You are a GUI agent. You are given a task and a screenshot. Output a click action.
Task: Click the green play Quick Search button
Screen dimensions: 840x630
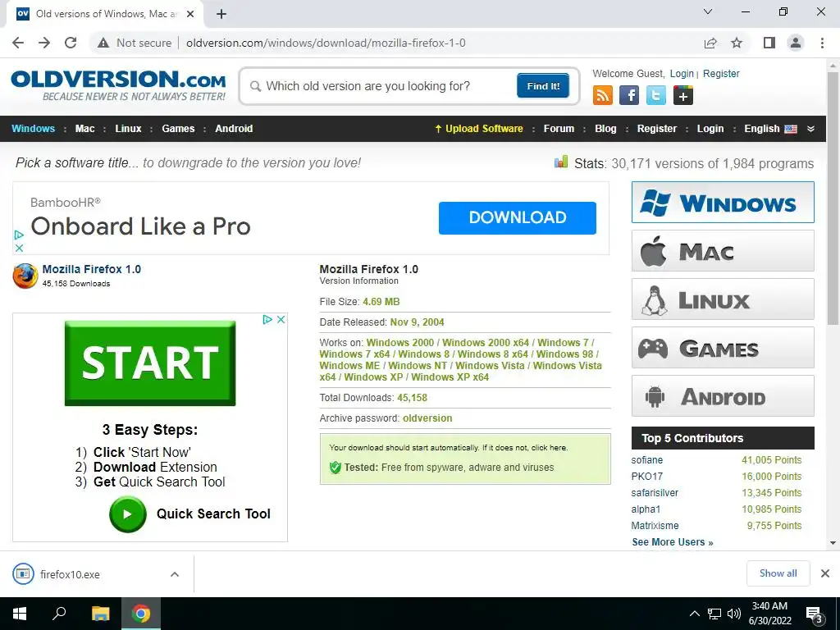[127, 514]
